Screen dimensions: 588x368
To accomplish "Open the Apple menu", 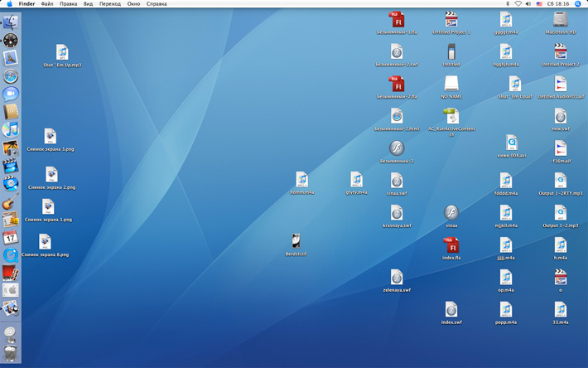I will (10, 4).
